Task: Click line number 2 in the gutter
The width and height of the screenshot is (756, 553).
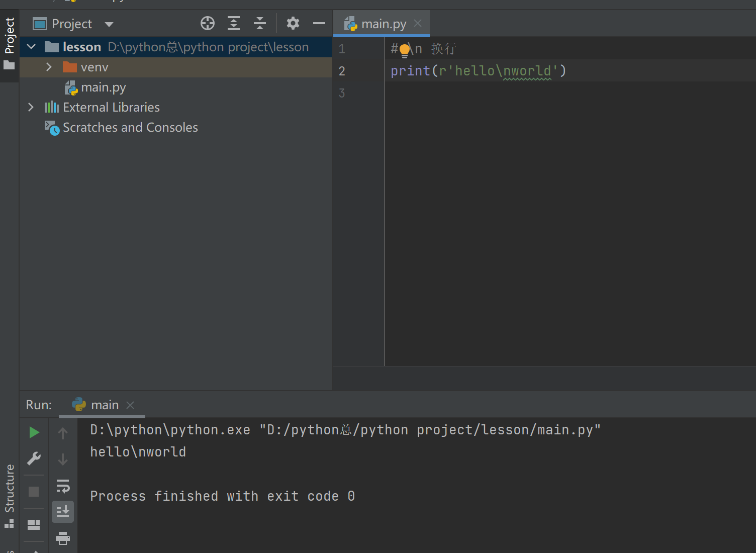Action: click(342, 71)
